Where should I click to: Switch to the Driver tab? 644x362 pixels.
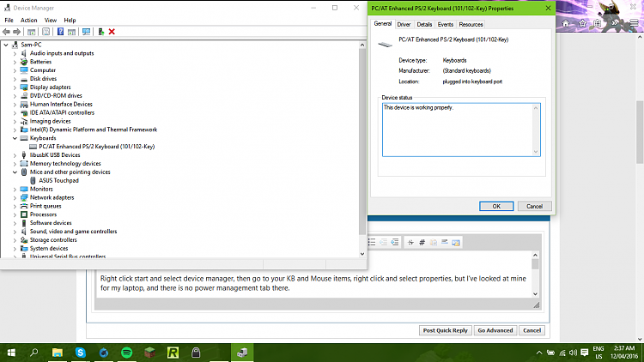point(404,25)
